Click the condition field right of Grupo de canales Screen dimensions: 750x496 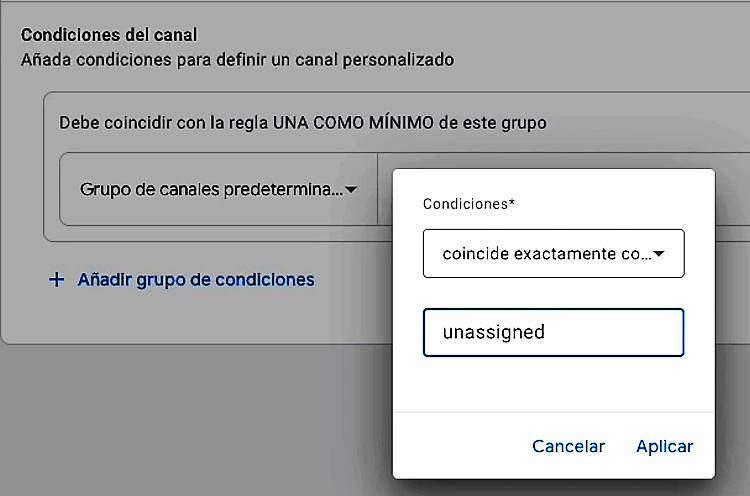tap(385, 189)
